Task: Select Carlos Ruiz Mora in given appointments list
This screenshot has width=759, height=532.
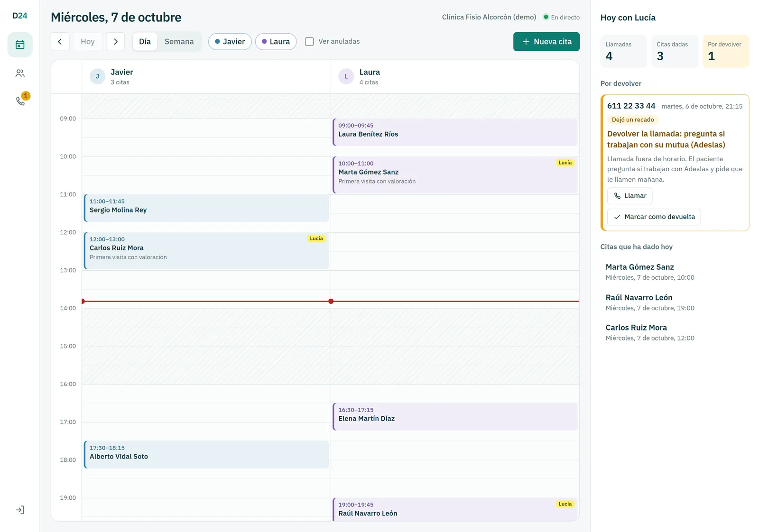Action: 675,332
